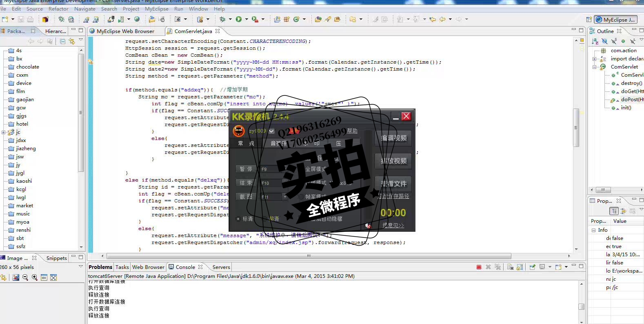The height and width of the screenshot is (324, 644).
Task: Open the Run button dropdown arrow
Action: [246, 19]
